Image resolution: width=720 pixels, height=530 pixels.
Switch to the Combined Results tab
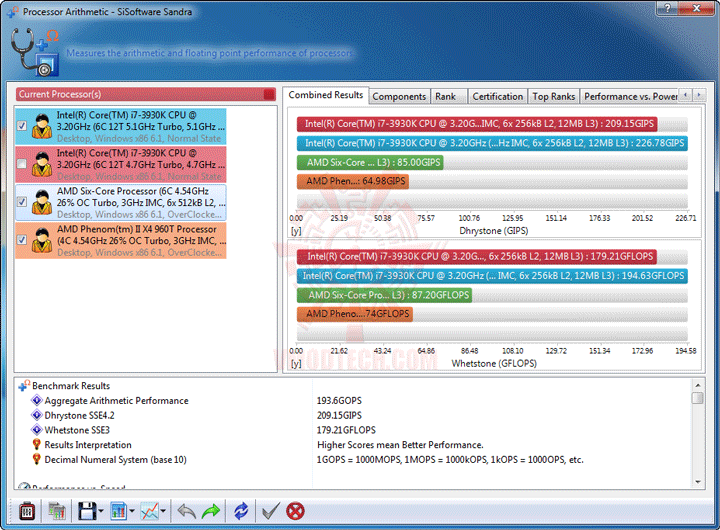326,95
